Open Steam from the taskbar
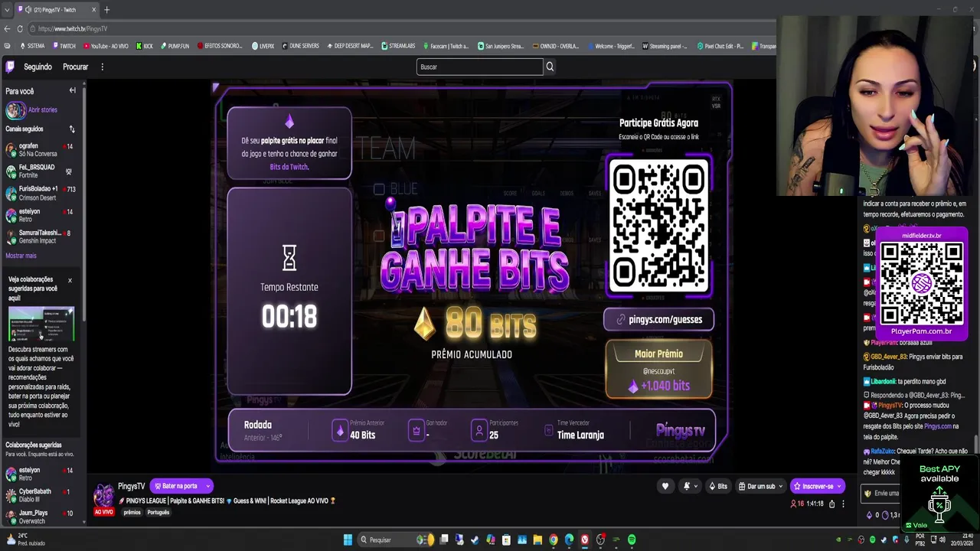The height and width of the screenshot is (551, 980). [475, 540]
